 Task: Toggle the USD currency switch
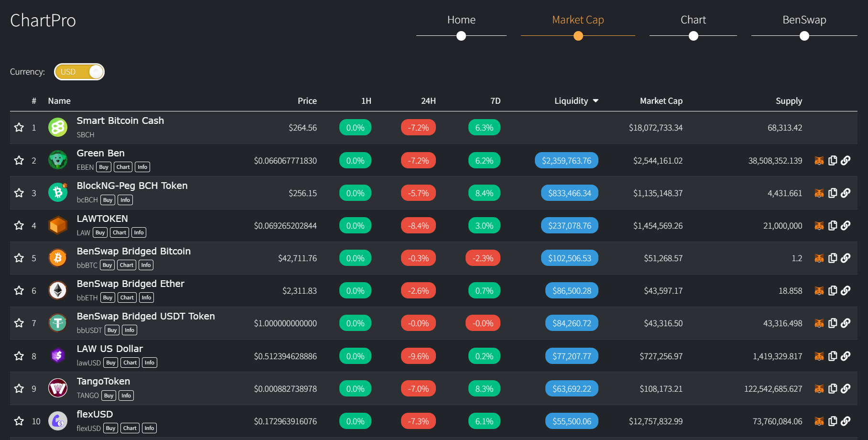coord(79,72)
